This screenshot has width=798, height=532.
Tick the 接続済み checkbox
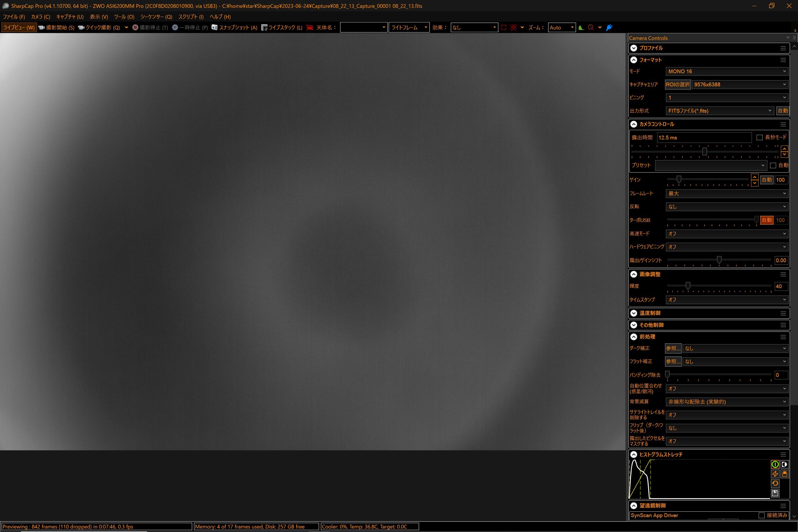coord(761,515)
